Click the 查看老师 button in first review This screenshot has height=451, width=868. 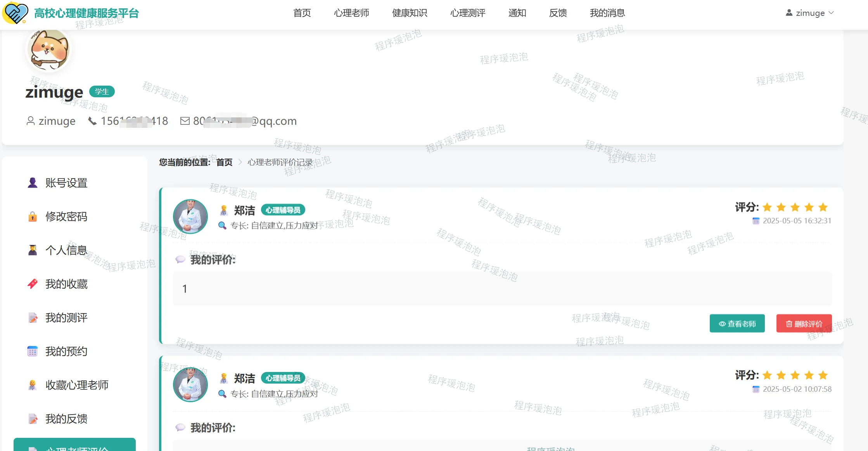[x=737, y=324]
